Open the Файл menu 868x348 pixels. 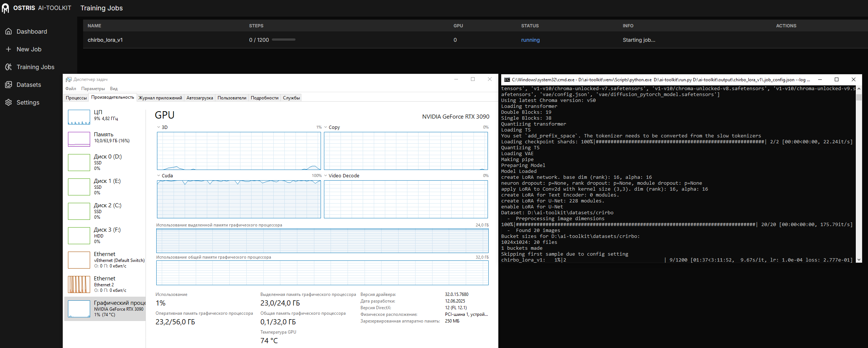[71, 89]
